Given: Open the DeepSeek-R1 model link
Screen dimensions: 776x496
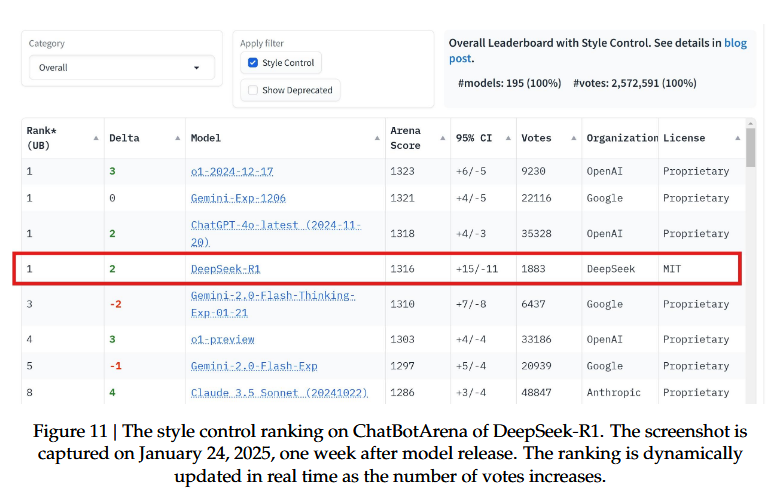Looking at the screenshot, I should pyautogui.click(x=225, y=269).
